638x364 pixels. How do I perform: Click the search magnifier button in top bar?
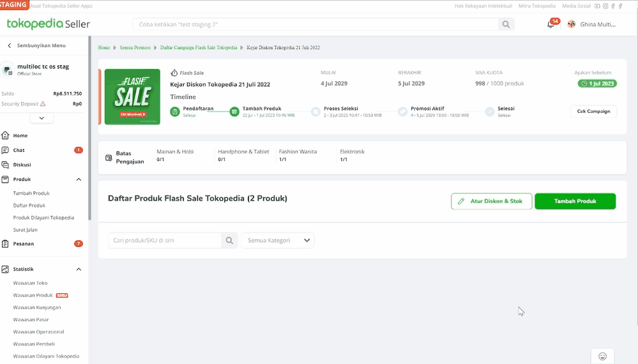tap(506, 24)
